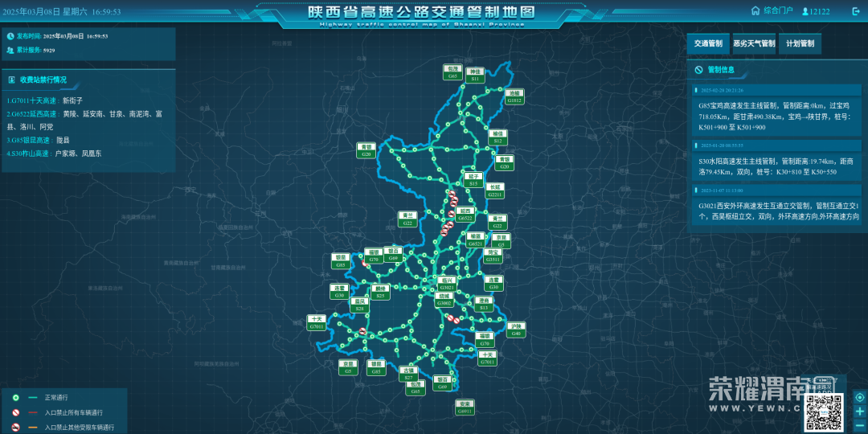The width and height of the screenshot is (868, 434).
Task: Click the 古镇 S27 highway shield
Action: 408,374
